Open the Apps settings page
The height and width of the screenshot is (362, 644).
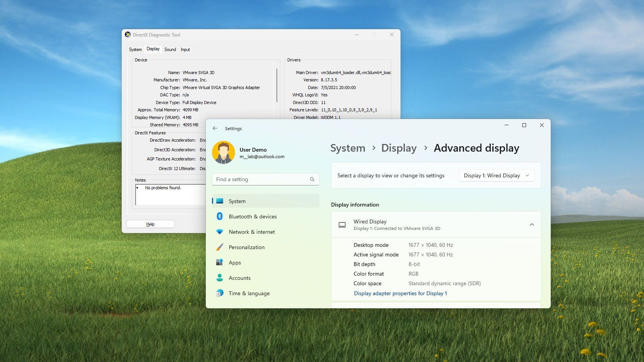tap(266, 263)
